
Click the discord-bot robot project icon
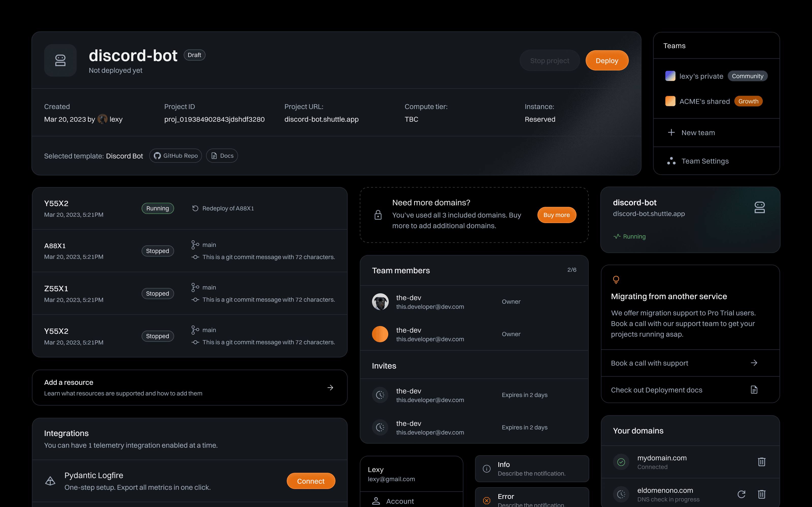pos(60,60)
